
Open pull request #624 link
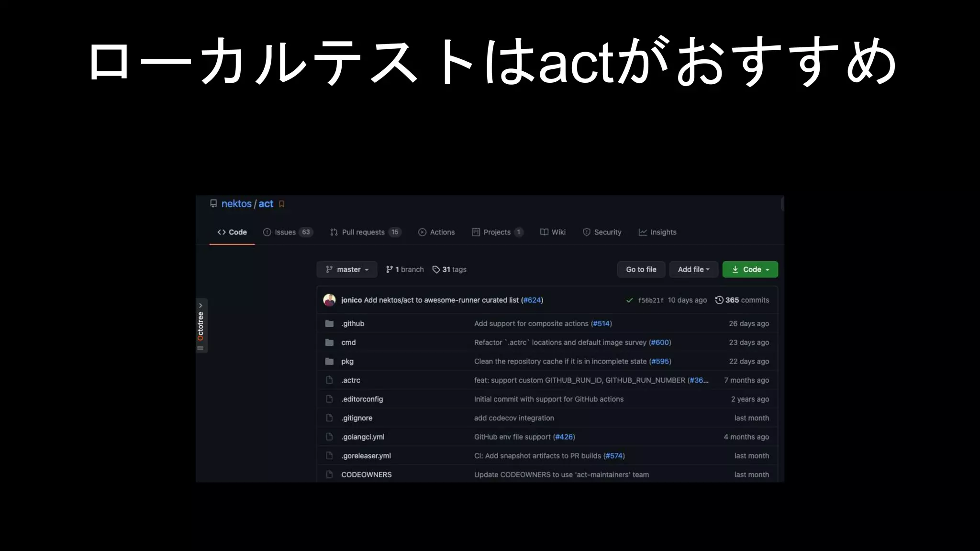[532, 300]
